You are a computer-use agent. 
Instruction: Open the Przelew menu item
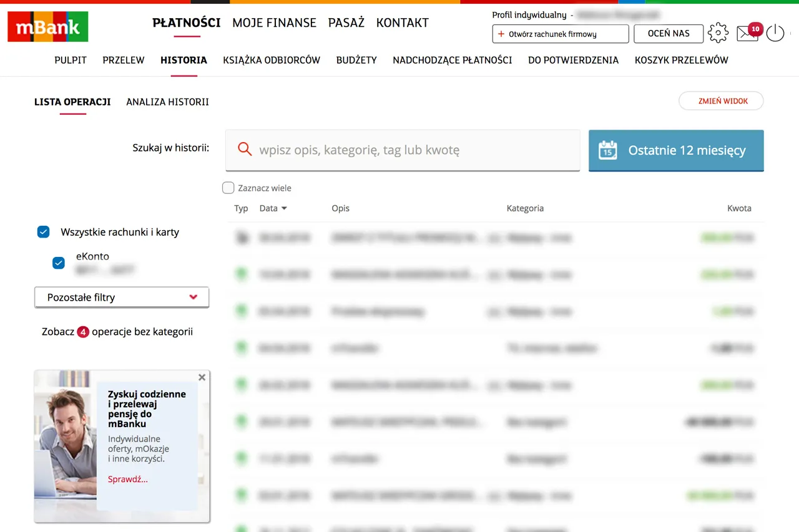pyautogui.click(x=124, y=60)
